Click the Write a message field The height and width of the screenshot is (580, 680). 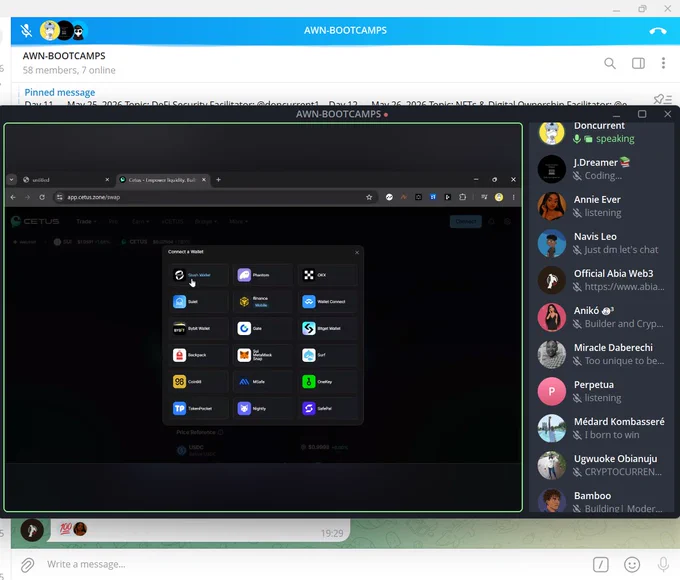pyautogui.click(x=314, y=564)
